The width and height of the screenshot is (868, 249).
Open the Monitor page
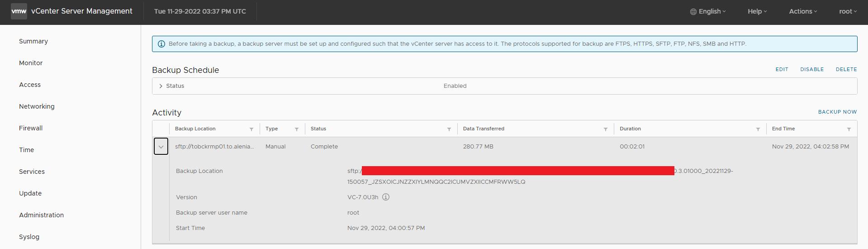(x=31, y=63)
